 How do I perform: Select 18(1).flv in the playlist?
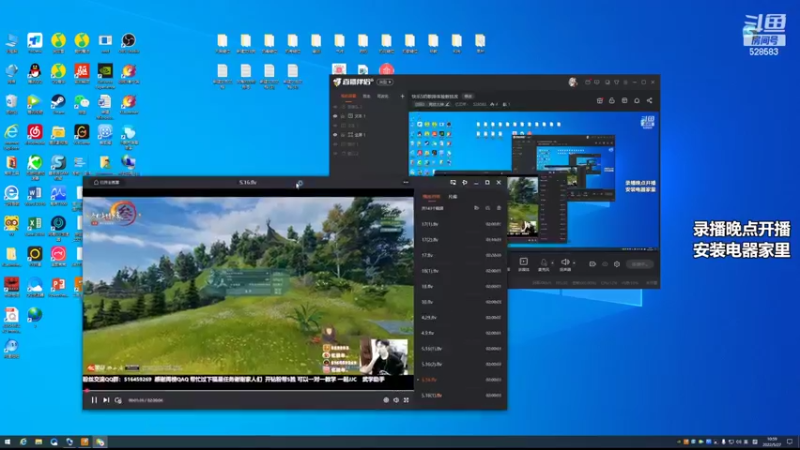(461, 271)
